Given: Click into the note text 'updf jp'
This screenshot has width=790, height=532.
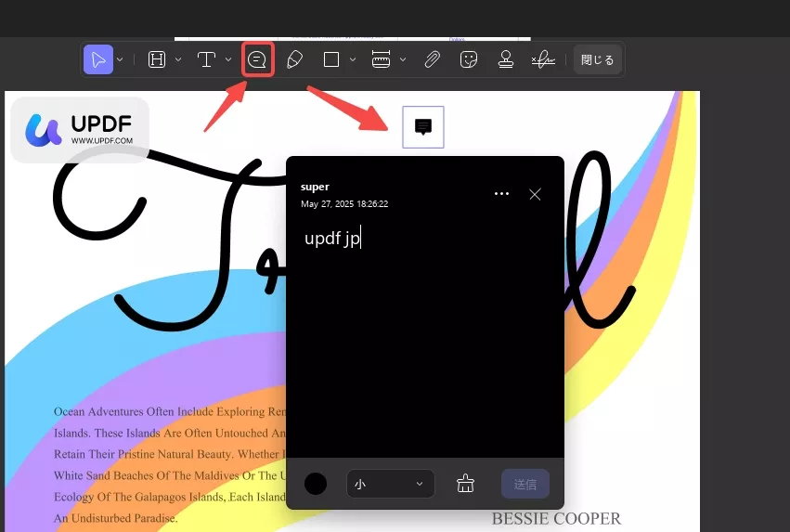Looking at the screenshot, I should point(332,238).
